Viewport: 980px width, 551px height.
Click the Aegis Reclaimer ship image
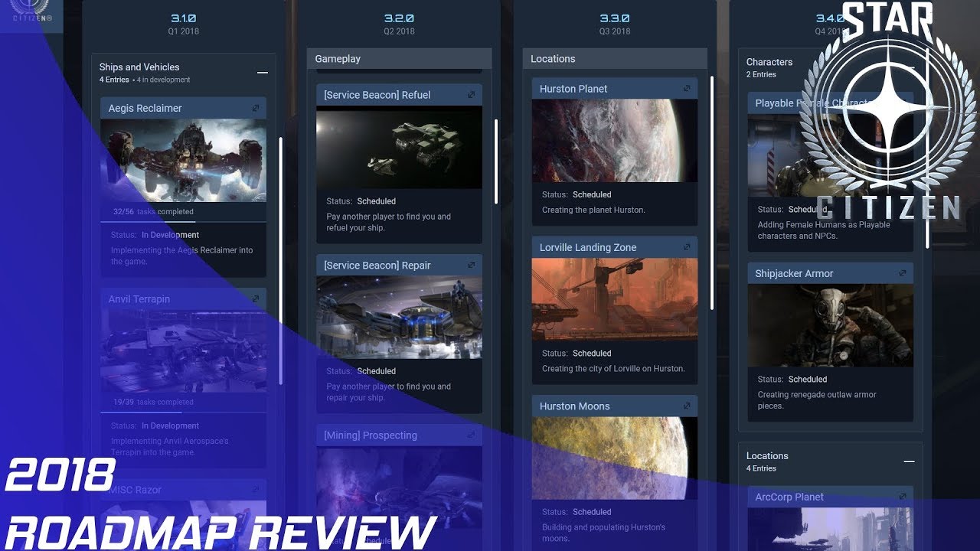pos(183,160)
